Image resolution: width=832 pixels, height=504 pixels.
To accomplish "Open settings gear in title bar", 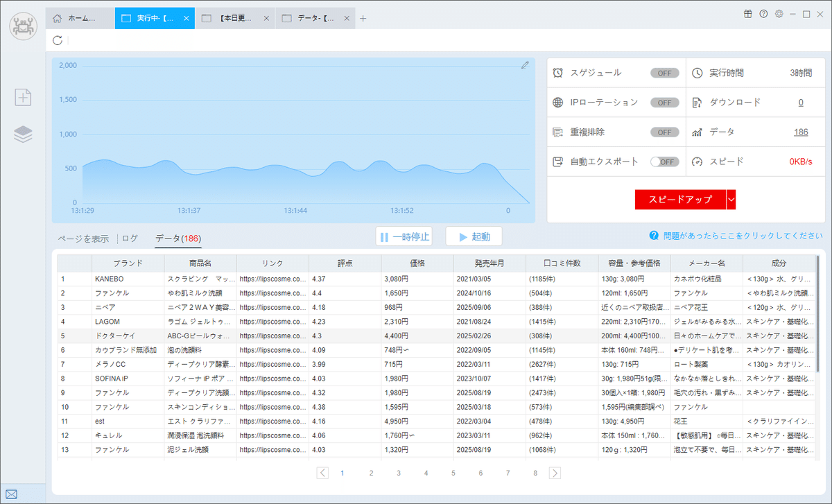I will tap(779, 14).
